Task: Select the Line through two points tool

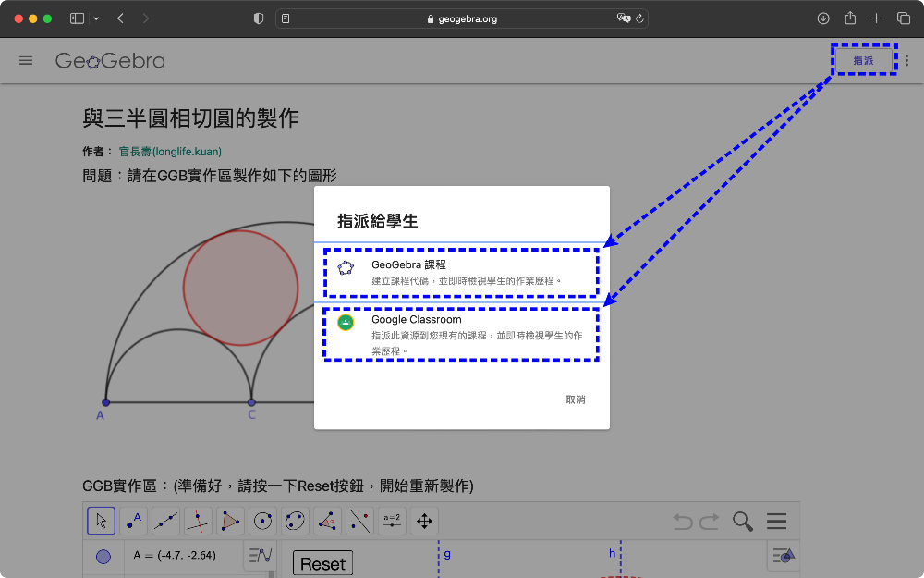Action: point(165,521)
